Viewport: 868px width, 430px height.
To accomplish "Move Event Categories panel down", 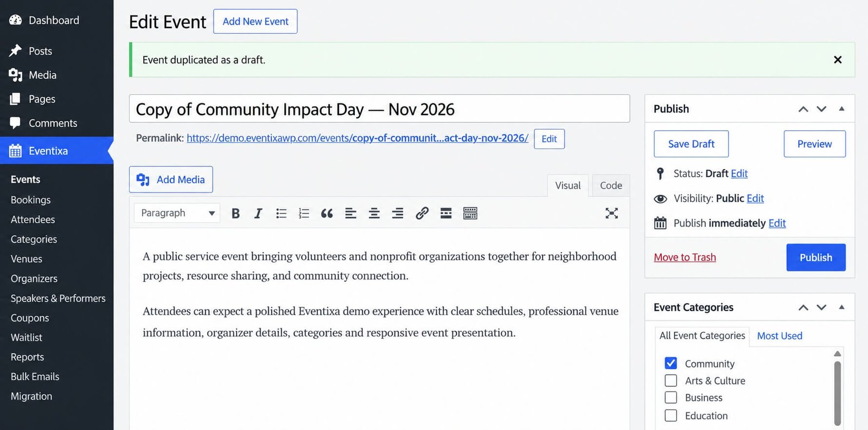I will 822,307.
